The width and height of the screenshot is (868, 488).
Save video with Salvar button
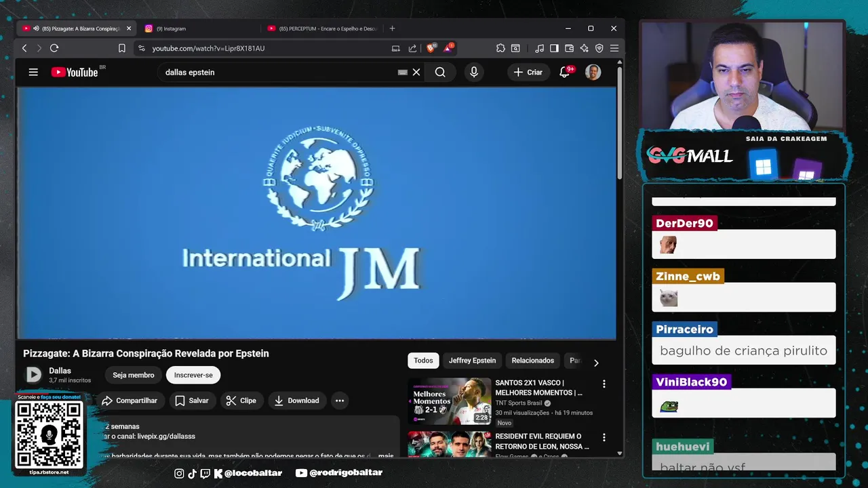coord(192,401)
